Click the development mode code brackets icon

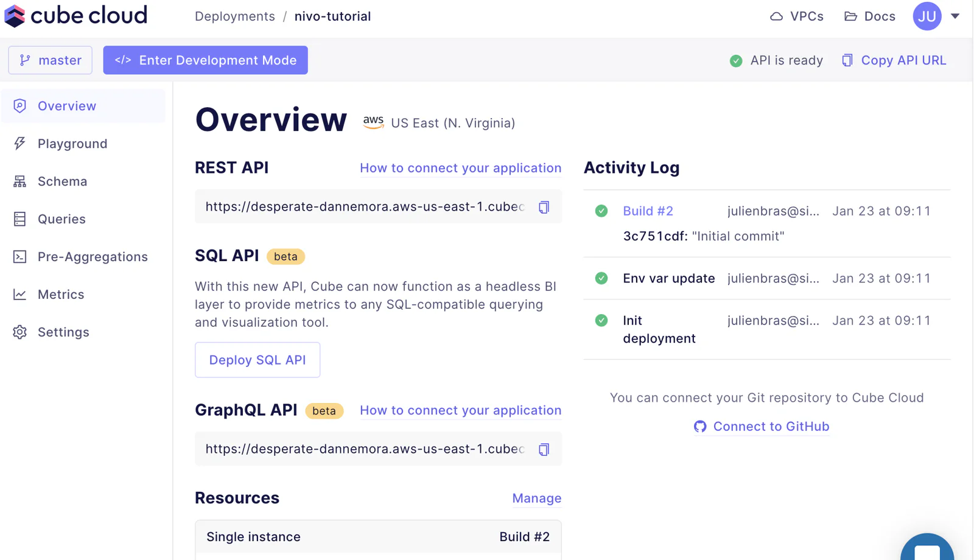point(123,60)
